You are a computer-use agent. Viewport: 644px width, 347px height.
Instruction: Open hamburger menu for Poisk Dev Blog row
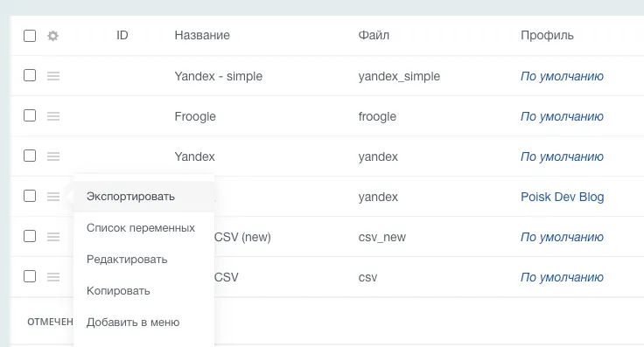pyautogui.click(x=53, y=197)
